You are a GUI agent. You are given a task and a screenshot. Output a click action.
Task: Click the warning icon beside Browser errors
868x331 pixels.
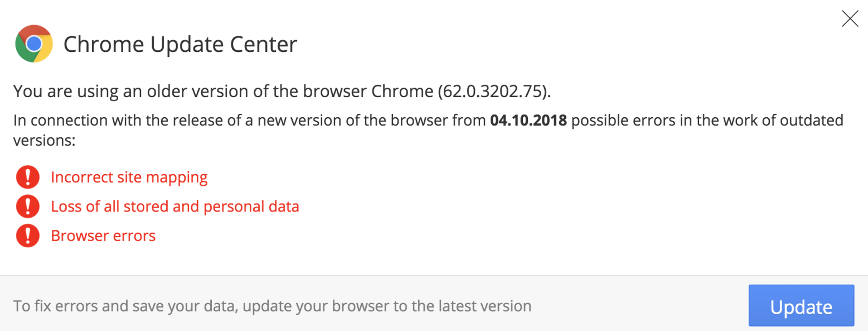27,235
